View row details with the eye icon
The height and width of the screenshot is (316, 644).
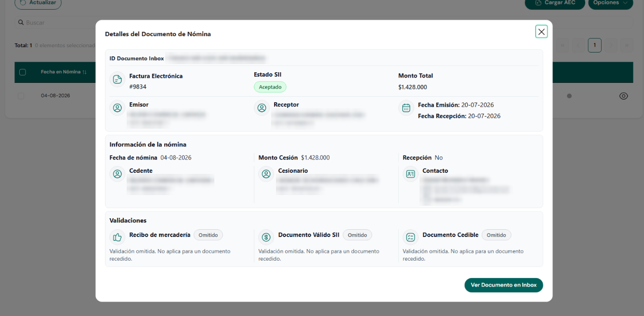point(623,96)
